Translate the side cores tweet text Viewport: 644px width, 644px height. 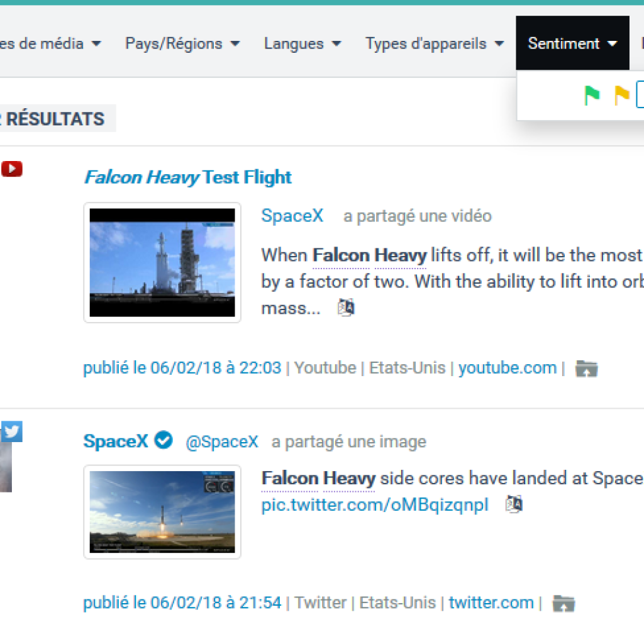point(514,504)
